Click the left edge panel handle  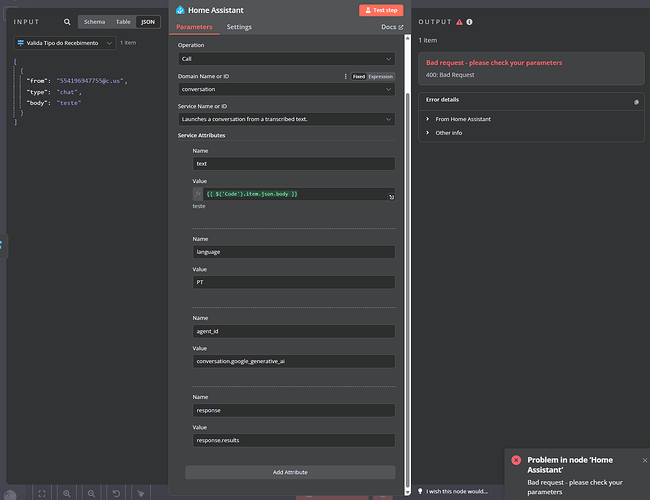point(3,246)
